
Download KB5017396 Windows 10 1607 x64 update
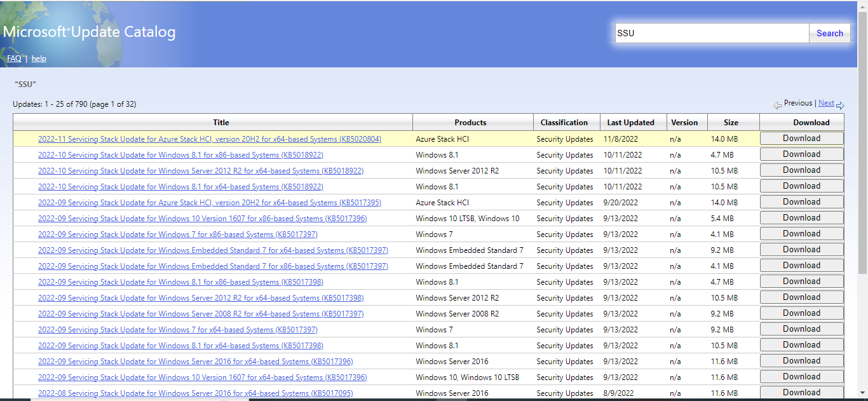(801, 377)
